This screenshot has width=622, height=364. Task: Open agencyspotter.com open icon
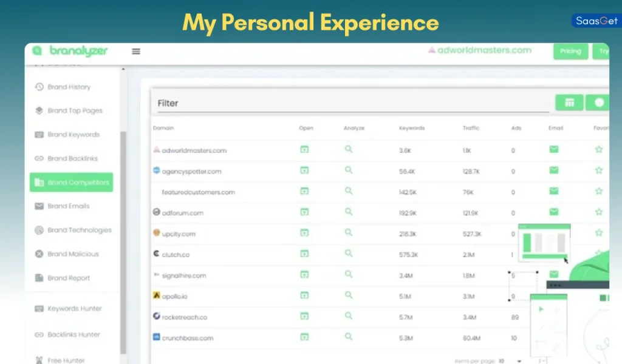304,170
